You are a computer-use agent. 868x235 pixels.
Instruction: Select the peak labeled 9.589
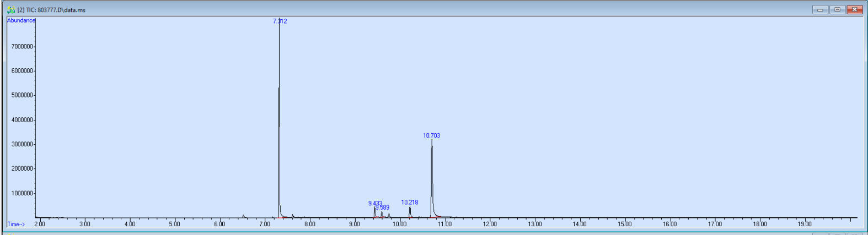tap(383, 207)
